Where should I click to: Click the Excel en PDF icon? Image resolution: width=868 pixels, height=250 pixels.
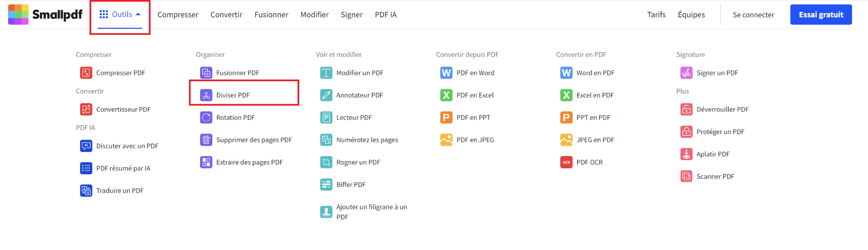[x=566, y=95]
